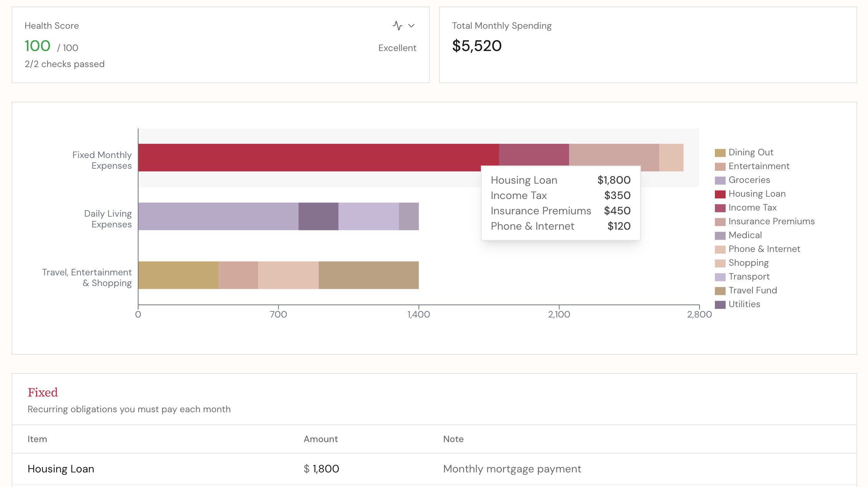Click the Travel Fund segment of bottom bar
Image resolution: width=868 pixels, height=487 pixels.
pyautogui.click(x=368, y=275)
